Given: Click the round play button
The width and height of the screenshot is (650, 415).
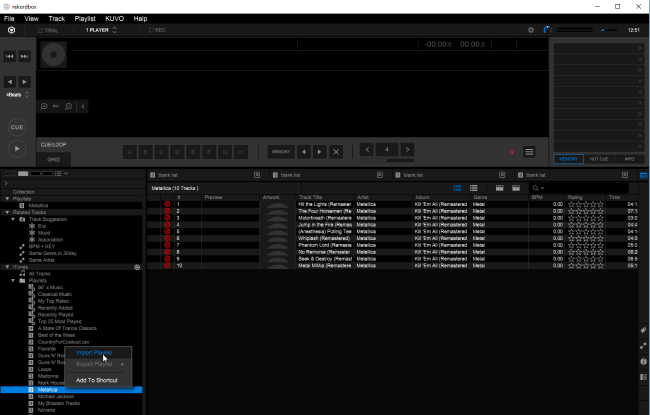Looking at the screenshot, I should click(17, 149).
